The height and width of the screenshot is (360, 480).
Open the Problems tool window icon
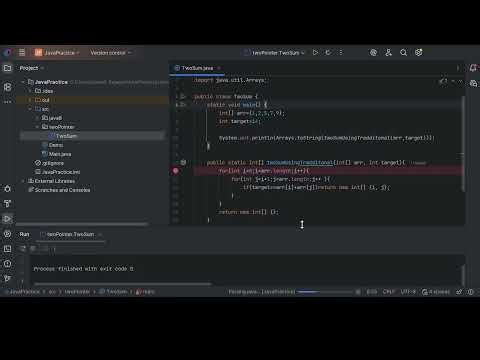coord(7,264)
